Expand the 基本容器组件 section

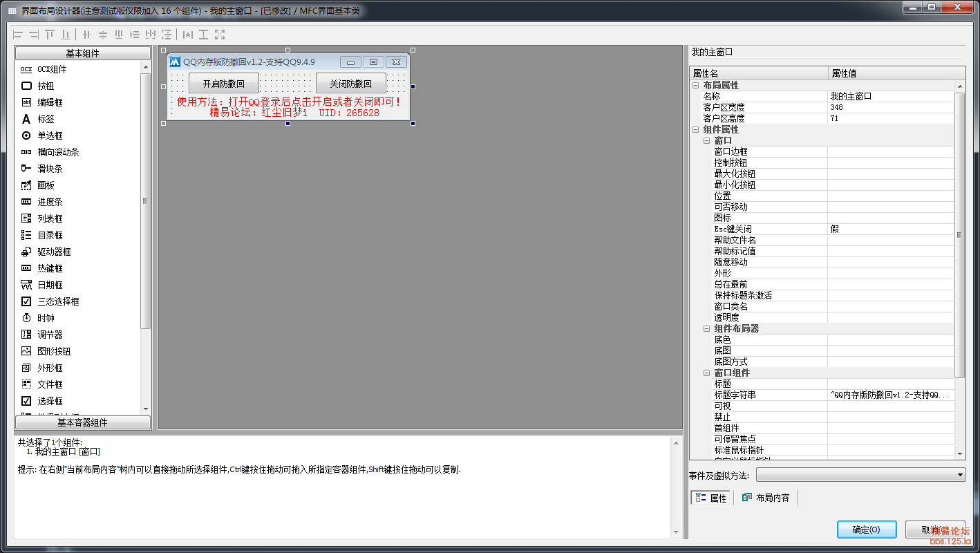point(82,422)
